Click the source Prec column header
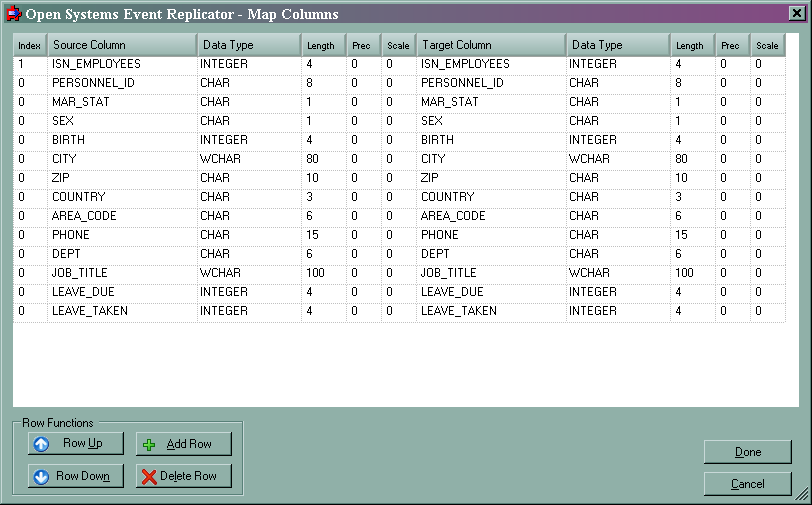Screen dimensions: 812x505 [x=364, y=45]
